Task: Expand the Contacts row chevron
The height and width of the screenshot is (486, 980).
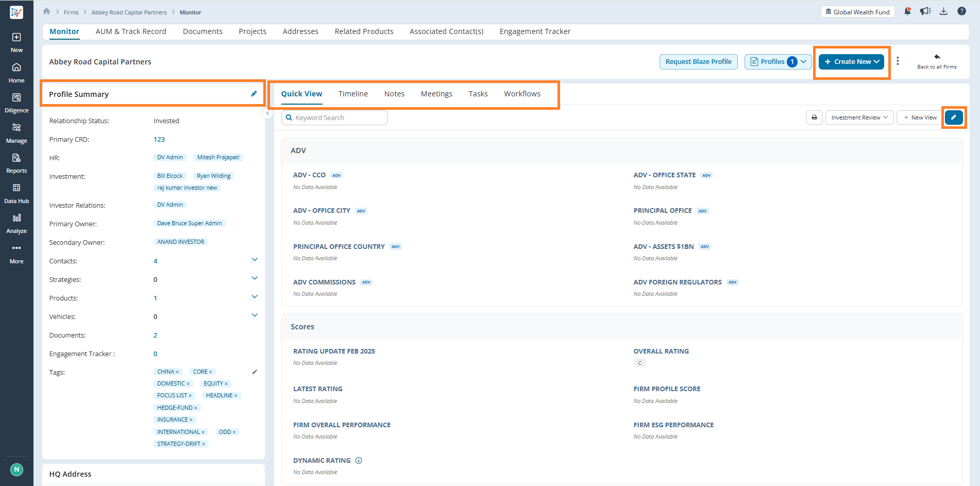Action: (255, 260)
